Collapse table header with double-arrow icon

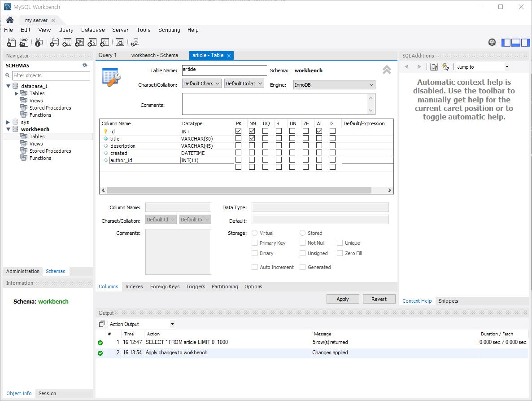387,70
